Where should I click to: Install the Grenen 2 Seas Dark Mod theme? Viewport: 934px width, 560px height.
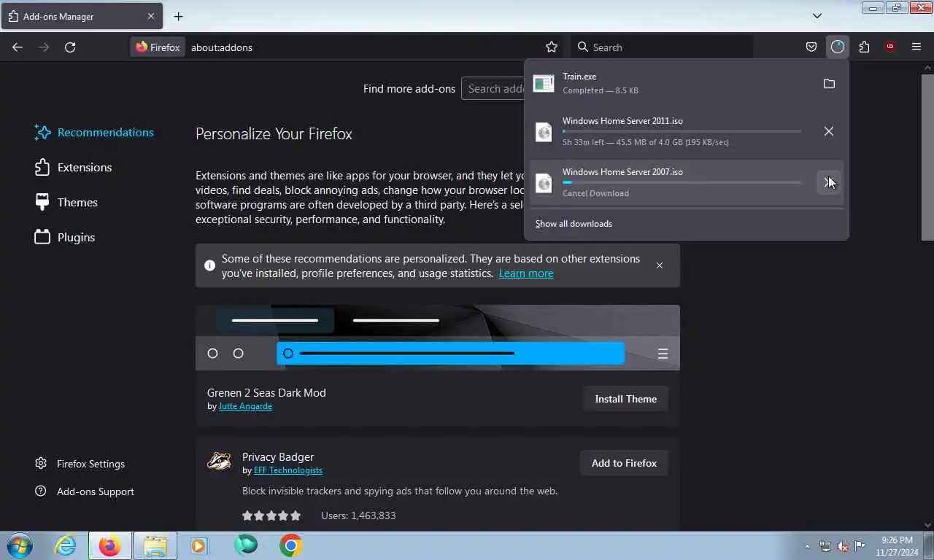pyautogui.click(x=625, y=399)
